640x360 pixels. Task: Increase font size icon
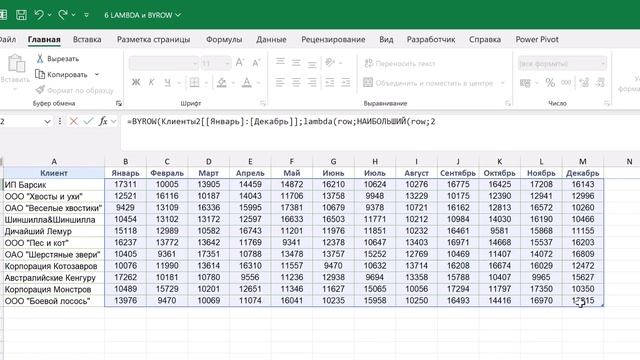point(240,63)
